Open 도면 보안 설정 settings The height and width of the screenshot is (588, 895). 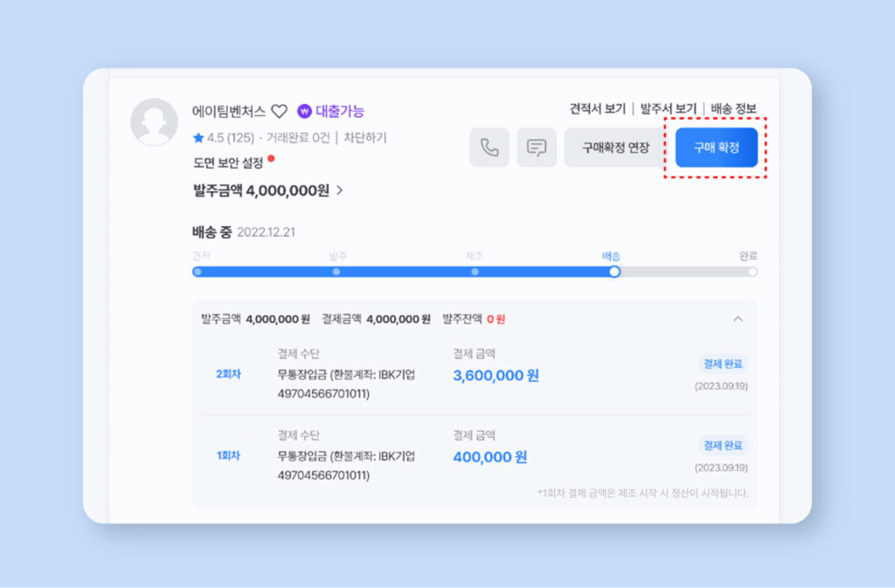pyautogui.click(x=229, y=163)
